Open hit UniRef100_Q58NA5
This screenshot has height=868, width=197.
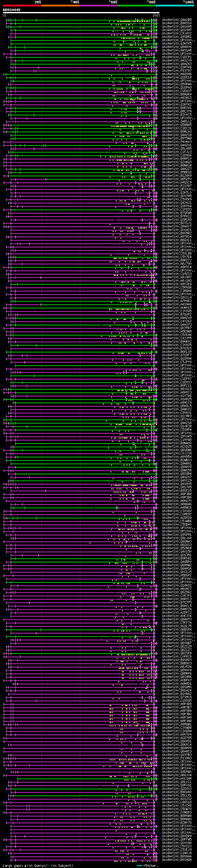[x=177, y=125]
